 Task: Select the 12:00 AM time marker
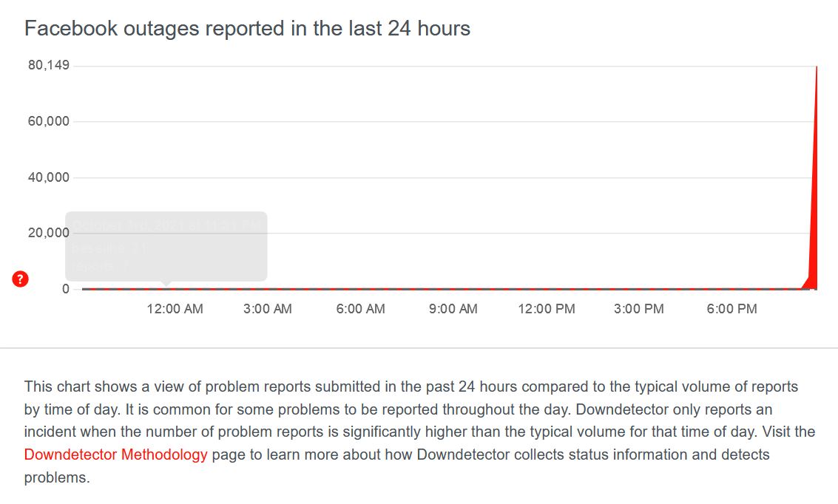[175, 309]
